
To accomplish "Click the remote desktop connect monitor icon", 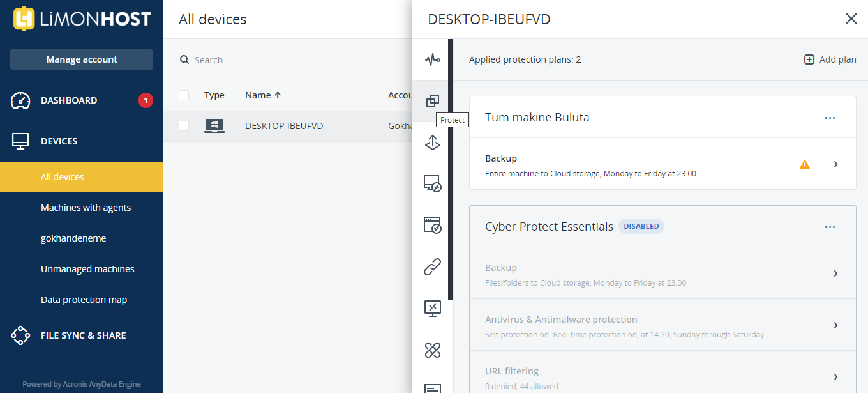I will [433, 184].
